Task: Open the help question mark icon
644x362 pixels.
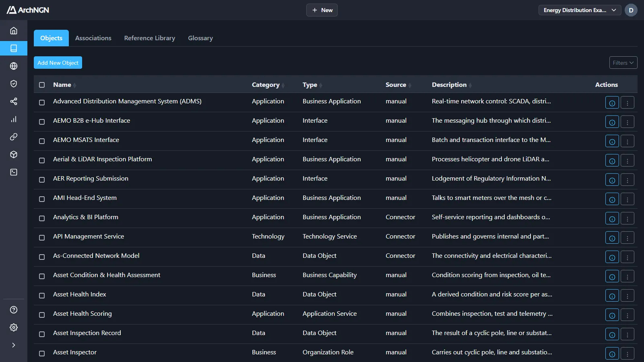Action: click(14, 310)
